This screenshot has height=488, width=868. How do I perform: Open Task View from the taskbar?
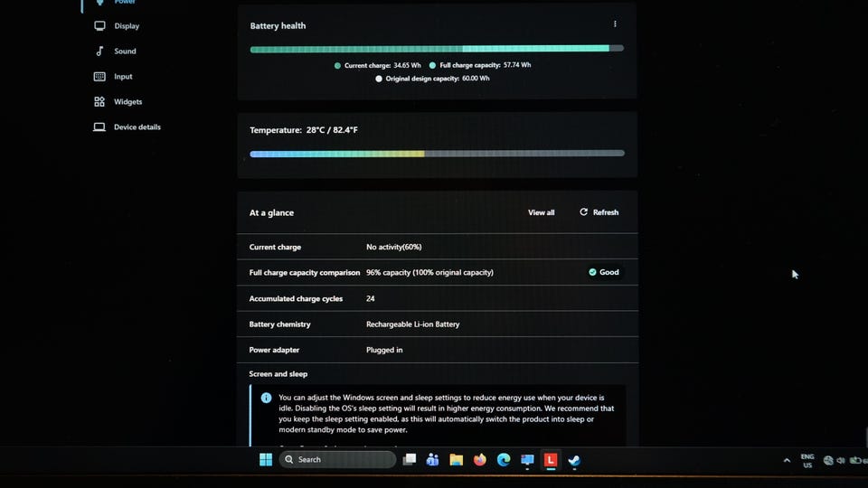click(x=409, y=460)
